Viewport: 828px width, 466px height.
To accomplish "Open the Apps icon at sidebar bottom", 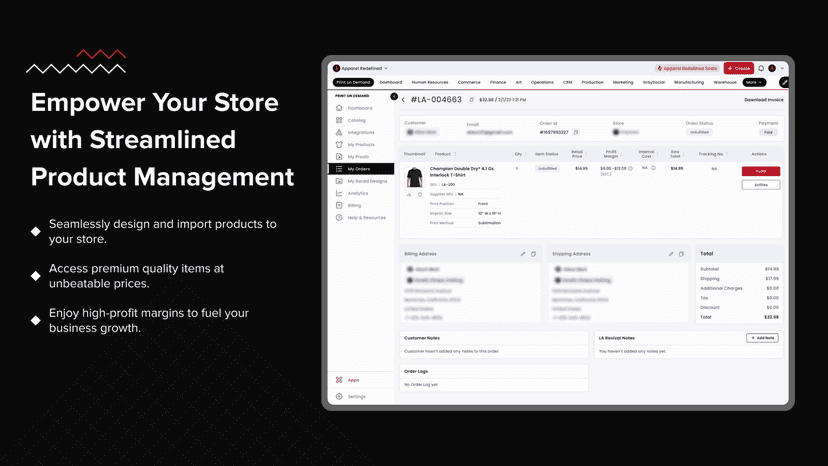I will coord(339,380).
